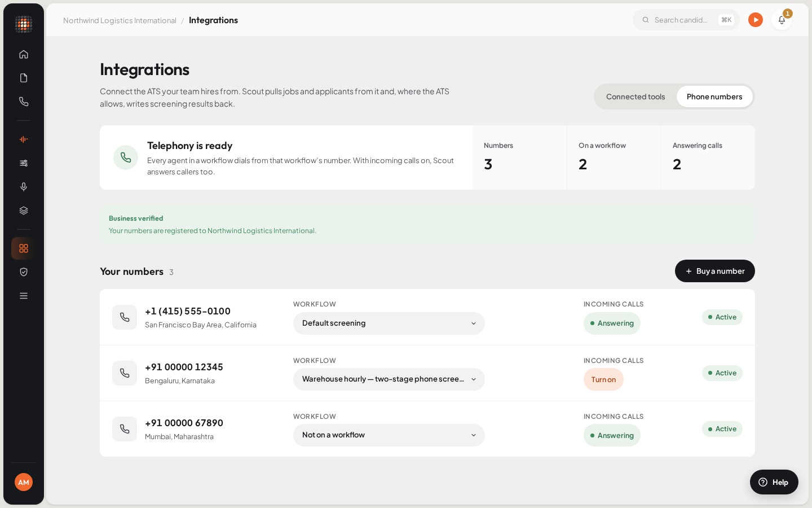The width and height of the screenshot is (812, 508).
Task: Open the document icon in sidebar
Action: click(24, 78)
